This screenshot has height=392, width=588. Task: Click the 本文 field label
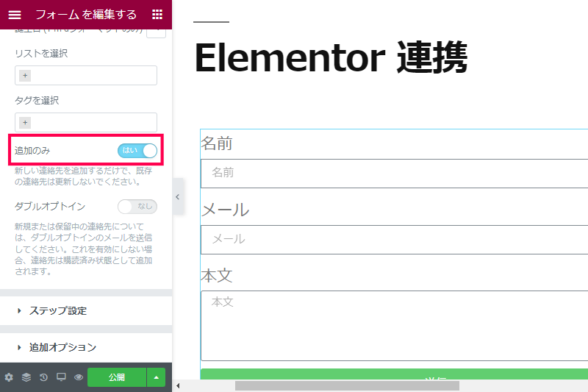pyautogui.click(x=217, y=276)
